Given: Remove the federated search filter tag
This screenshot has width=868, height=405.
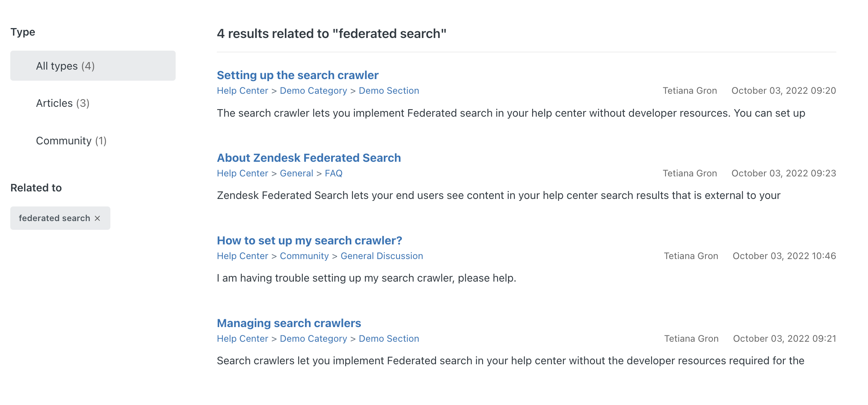Looking at the screenshot, I should [x=97, y=218].
